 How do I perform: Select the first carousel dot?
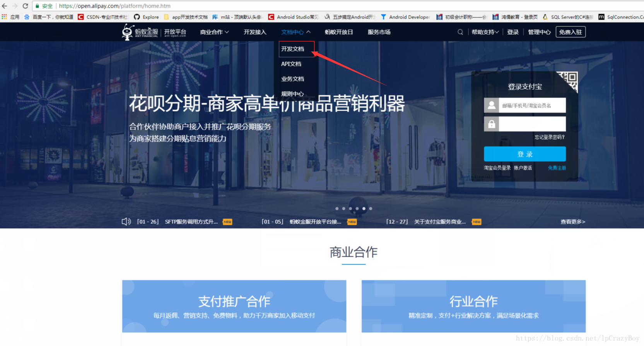[x=337, y=209]
